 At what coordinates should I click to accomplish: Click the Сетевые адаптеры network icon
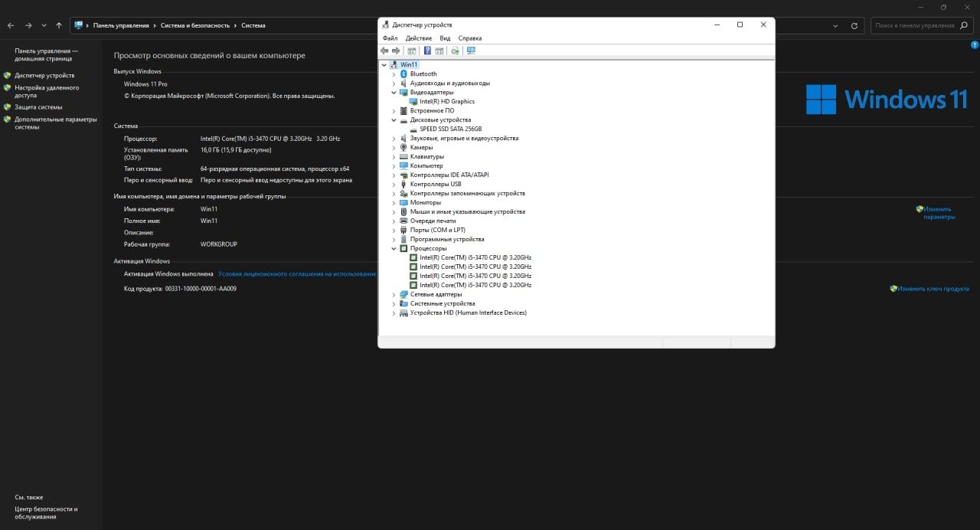click(403, 294)
